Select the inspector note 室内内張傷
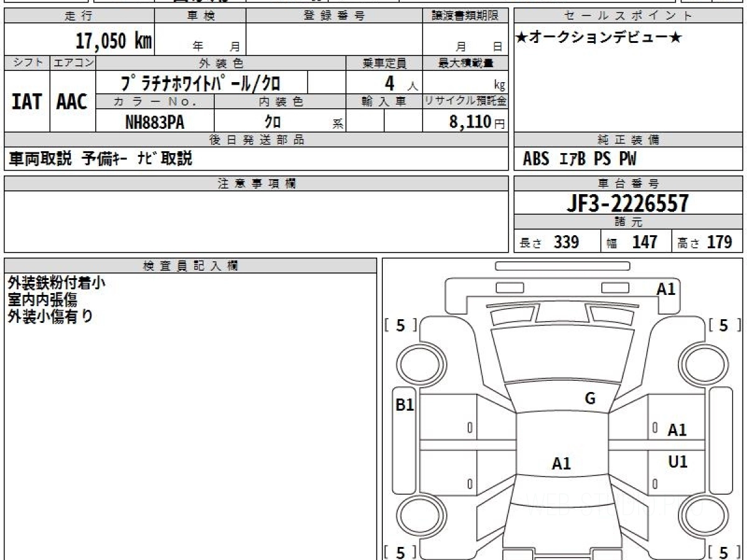Screen dimensions: 747x560 [42, 300]
